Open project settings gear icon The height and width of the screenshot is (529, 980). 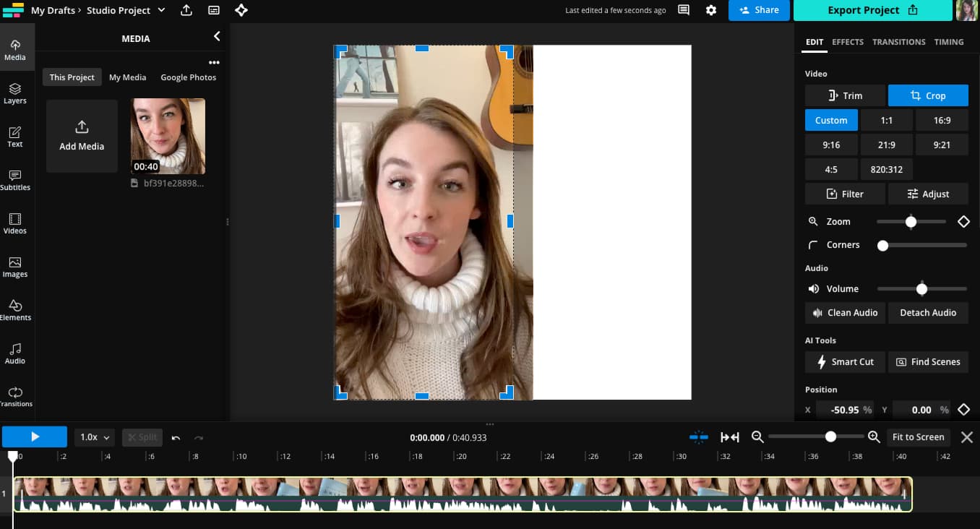(711, 10)
